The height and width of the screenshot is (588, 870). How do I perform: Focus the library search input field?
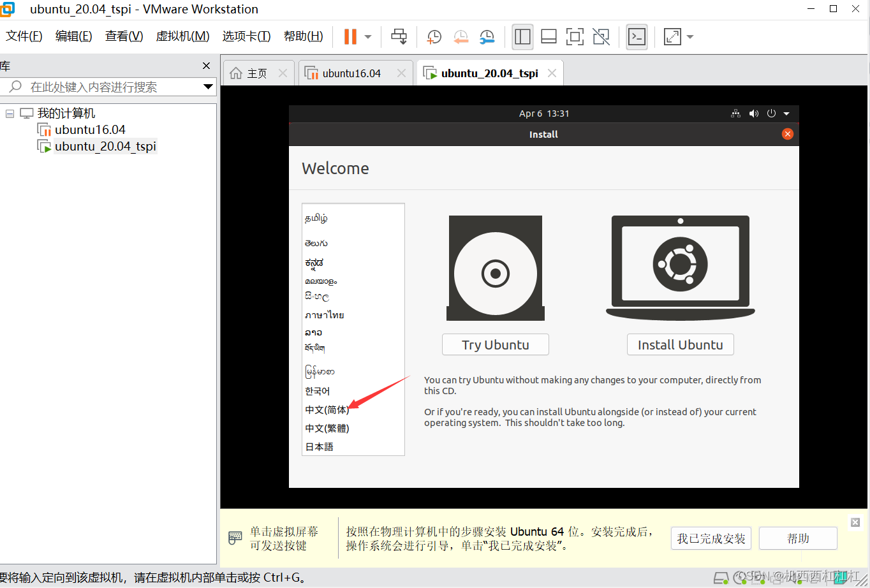pos(102,87)
